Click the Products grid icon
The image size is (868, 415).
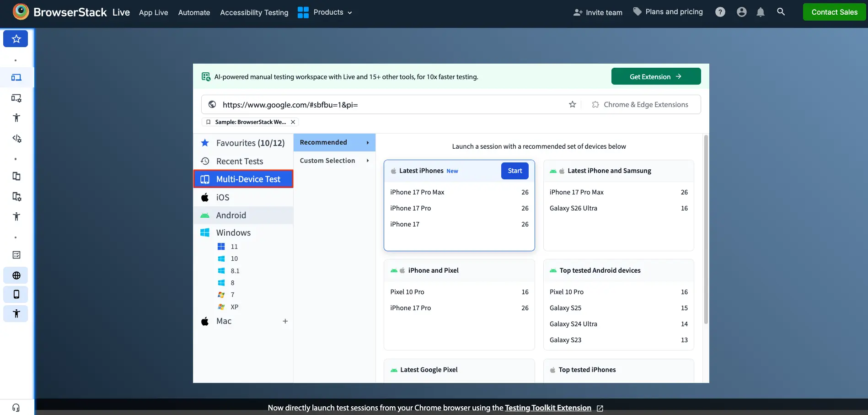coord(303,12)
